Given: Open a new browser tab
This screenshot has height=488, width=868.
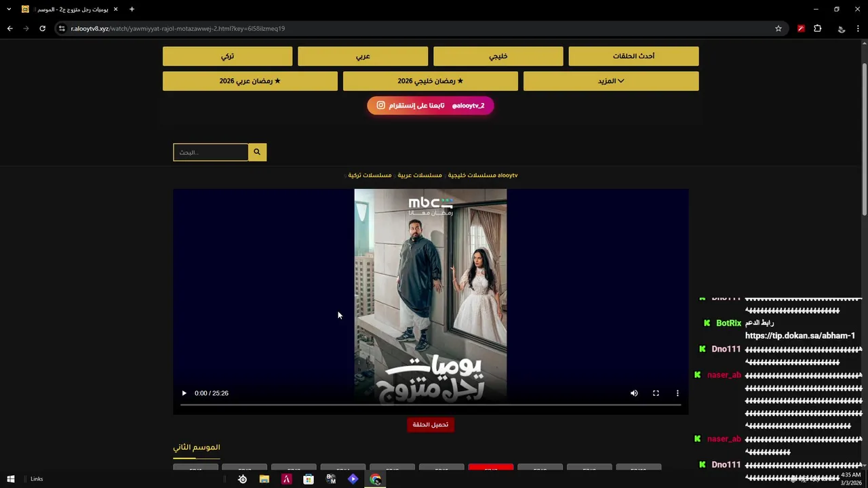Looking at the screenshot, I should pyautogui.click(x=132, y=9).
